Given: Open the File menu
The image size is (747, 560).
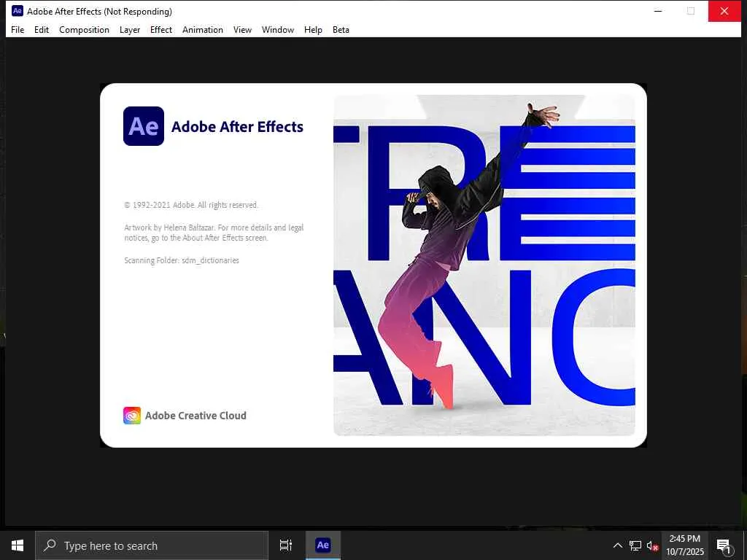Looking at the screenshot, I should (x=18, y=29).
